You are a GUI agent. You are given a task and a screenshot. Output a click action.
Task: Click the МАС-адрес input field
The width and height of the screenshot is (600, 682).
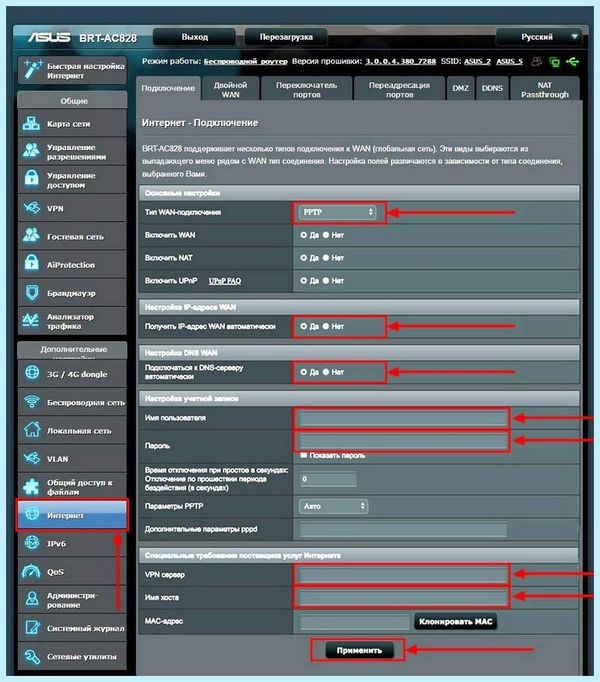(x=354, y=622)
